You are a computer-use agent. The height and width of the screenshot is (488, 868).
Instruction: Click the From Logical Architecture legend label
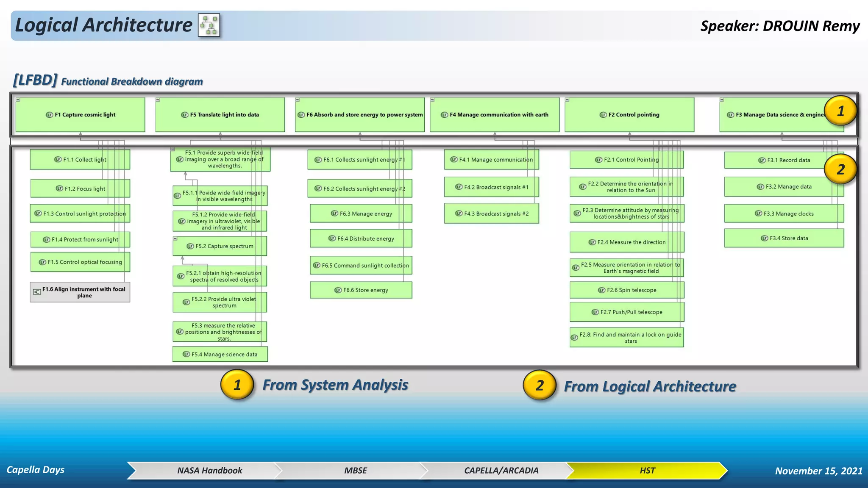click(650, 387)
